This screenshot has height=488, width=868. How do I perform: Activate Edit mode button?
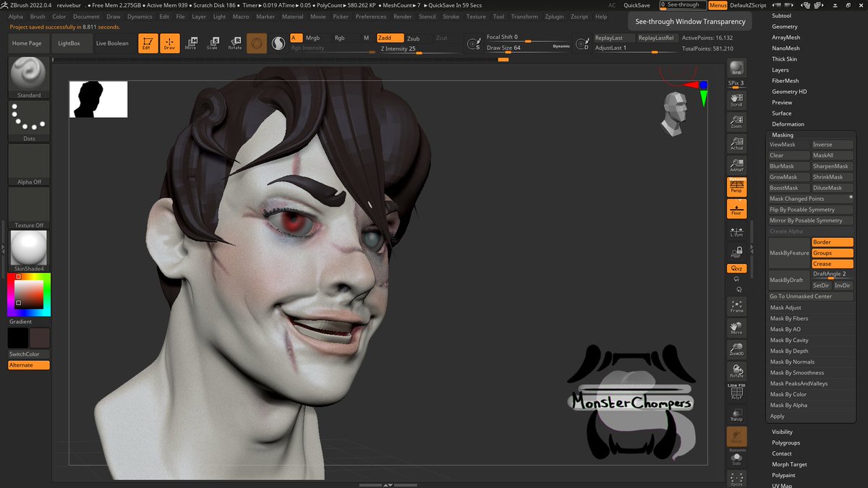pos(147,43)
